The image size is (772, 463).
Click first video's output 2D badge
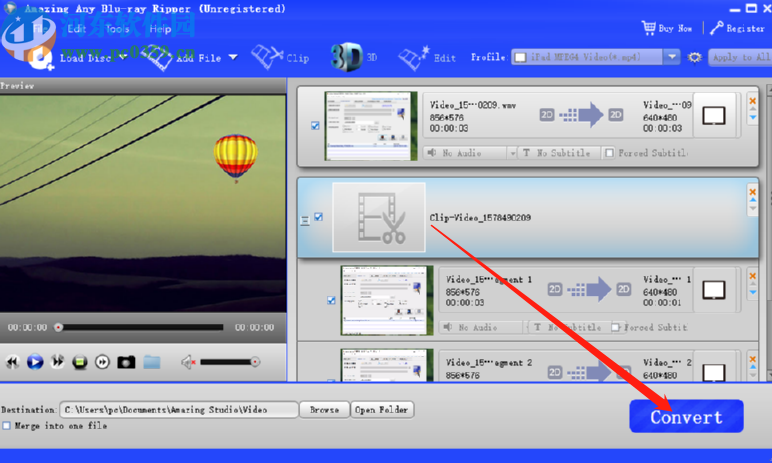tap(616, 115)
